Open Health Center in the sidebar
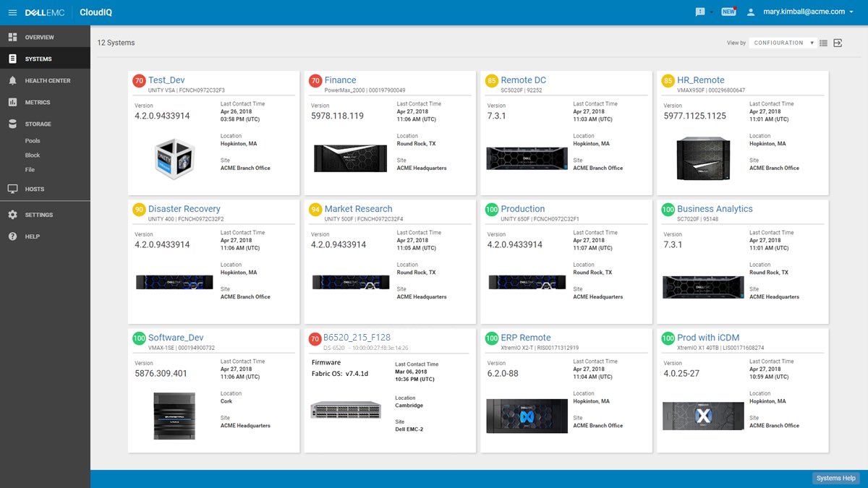Screen dimensions: 868x488 click(x=45, y=80)
